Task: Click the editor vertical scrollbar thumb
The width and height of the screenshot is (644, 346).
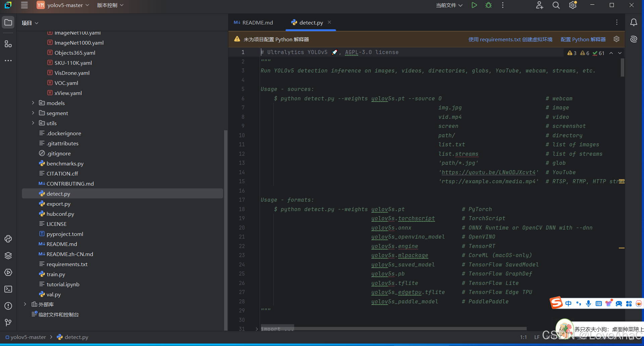Action: (623, 67)
